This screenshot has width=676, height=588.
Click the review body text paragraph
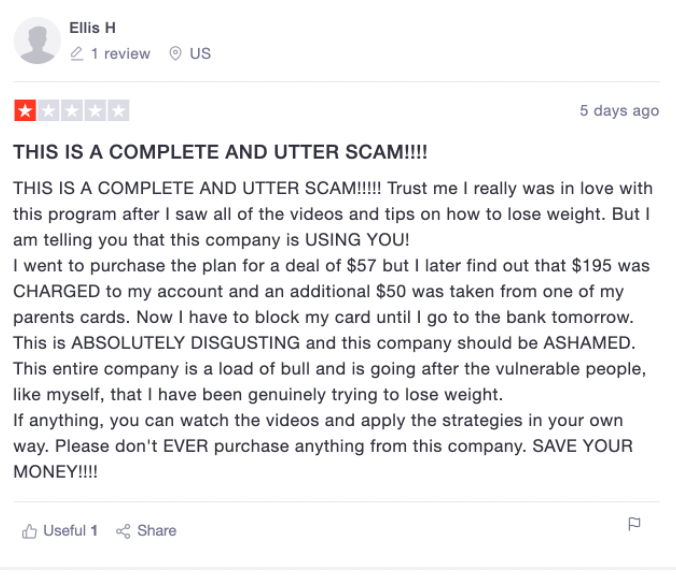click(x=333, y=330)
